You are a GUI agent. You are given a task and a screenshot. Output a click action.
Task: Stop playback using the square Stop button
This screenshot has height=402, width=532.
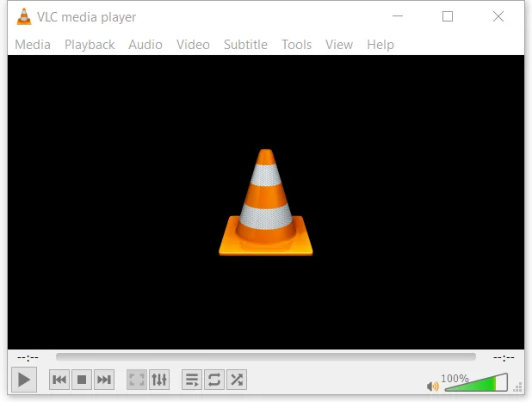pyautogui.click(x=82, y=380)
